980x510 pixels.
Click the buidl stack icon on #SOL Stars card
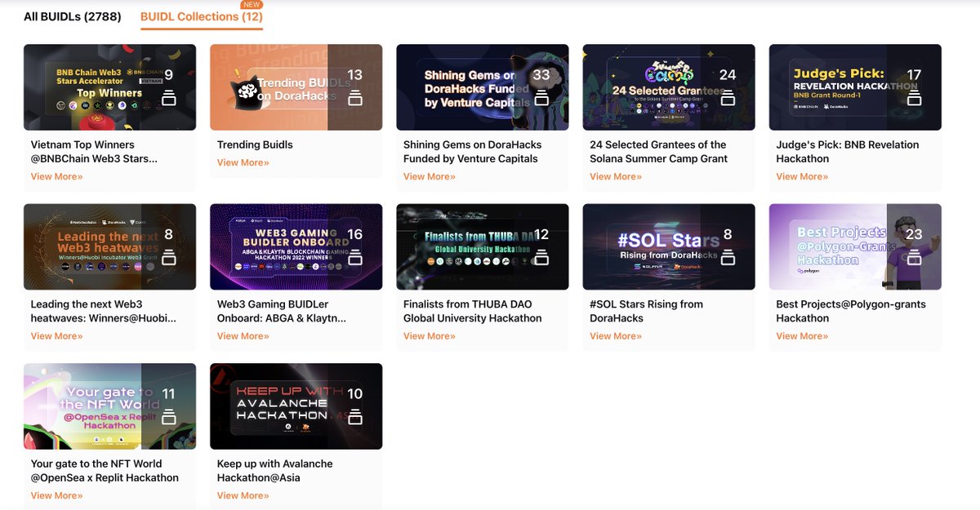727,256
